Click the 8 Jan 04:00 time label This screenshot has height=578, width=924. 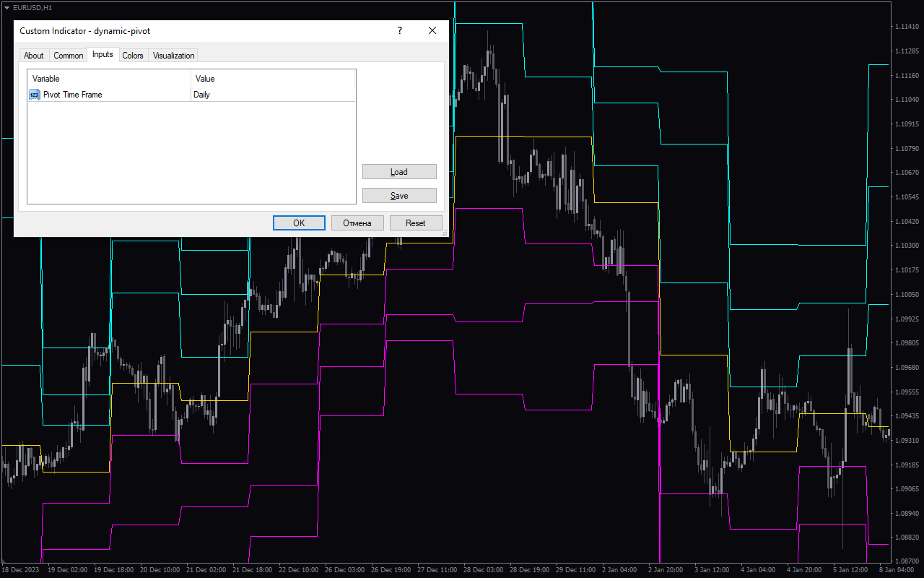point(898,570)
